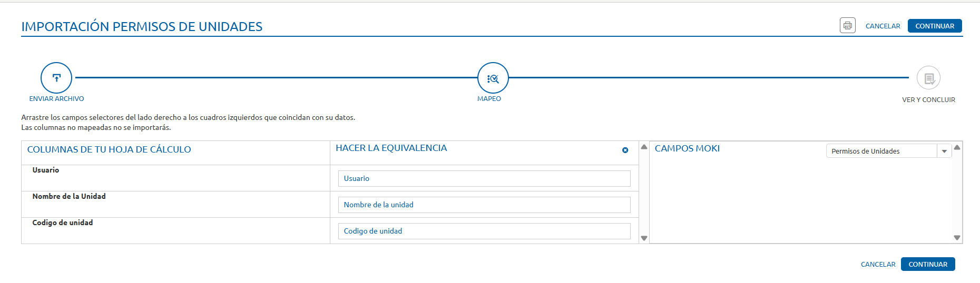The image size is (980, 283).
Task: Click the print icon in the header
Action: coord(847,26)
